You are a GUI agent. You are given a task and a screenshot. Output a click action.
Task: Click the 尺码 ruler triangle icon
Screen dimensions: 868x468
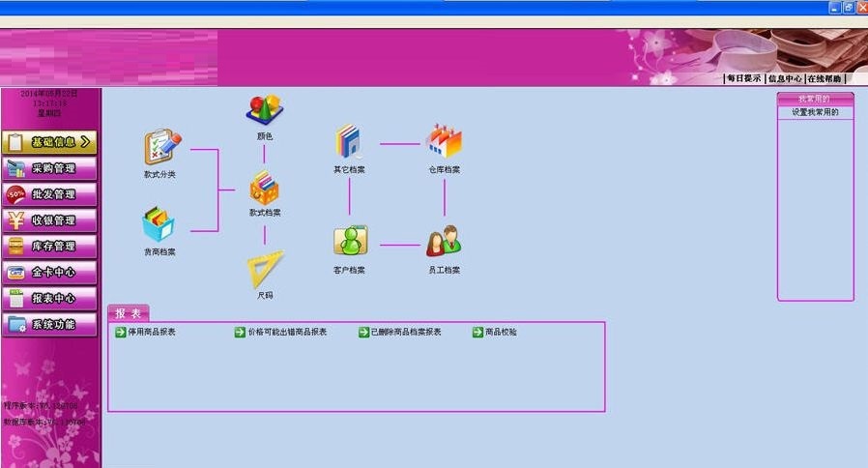tap(265, 270)
